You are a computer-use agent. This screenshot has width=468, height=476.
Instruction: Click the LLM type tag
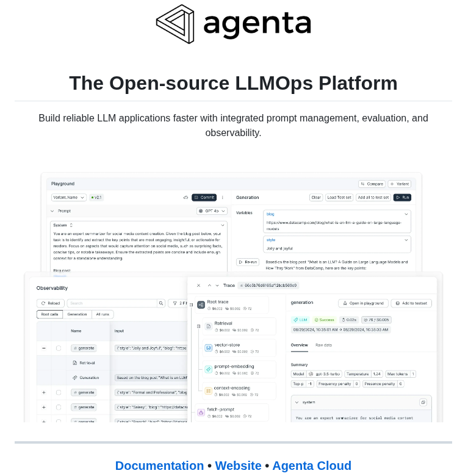300,320
